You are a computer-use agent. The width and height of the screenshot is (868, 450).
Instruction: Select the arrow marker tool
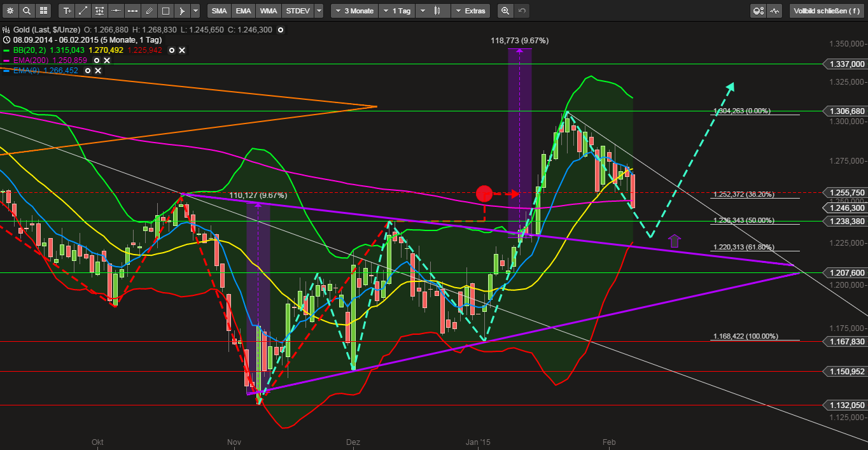(x=182, y=11)
